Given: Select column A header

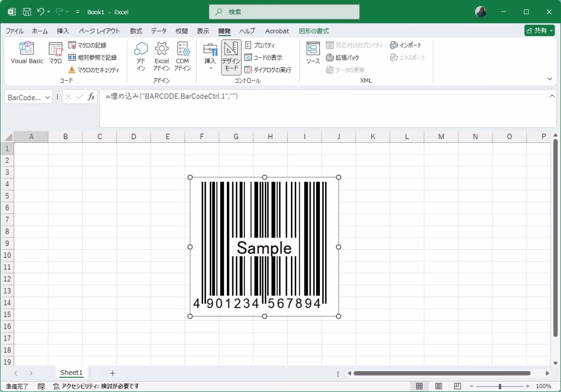Looking at the screenshot, I should (31, 137).
